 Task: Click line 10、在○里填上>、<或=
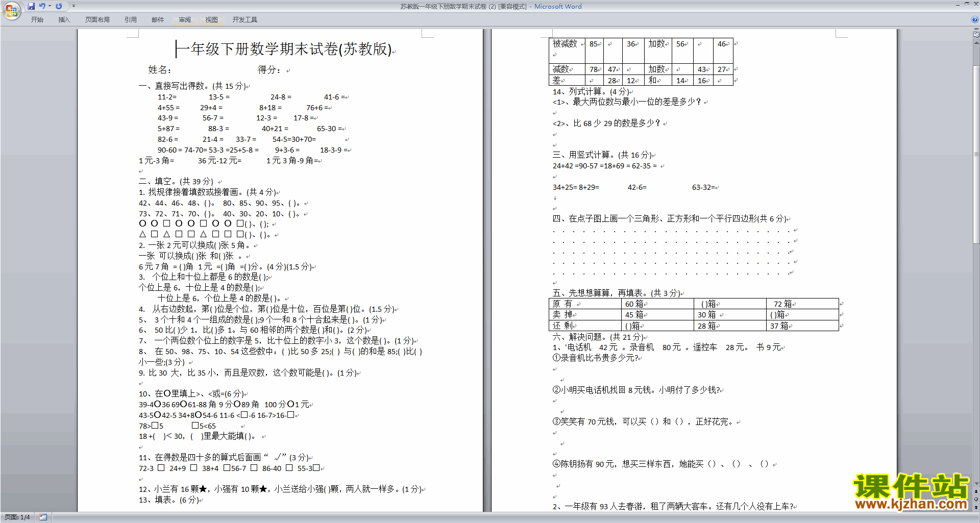pyautogui.click(x=191, y=394)
